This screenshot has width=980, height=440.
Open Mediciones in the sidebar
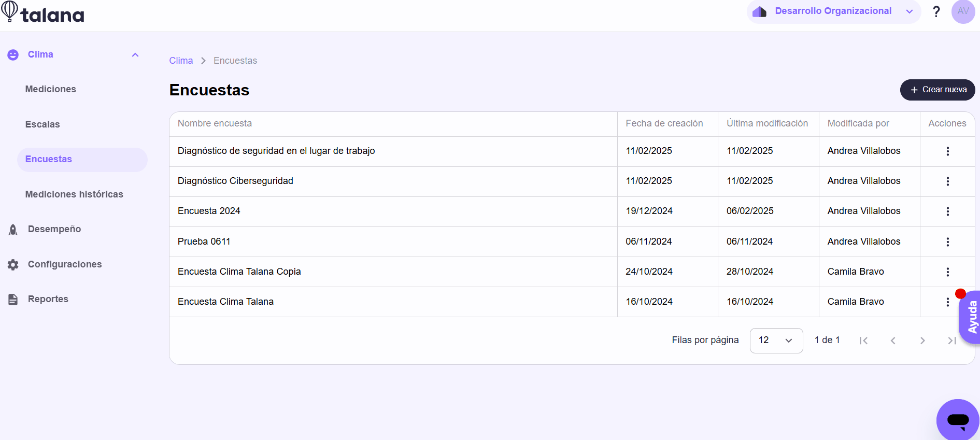coord(51,89)
